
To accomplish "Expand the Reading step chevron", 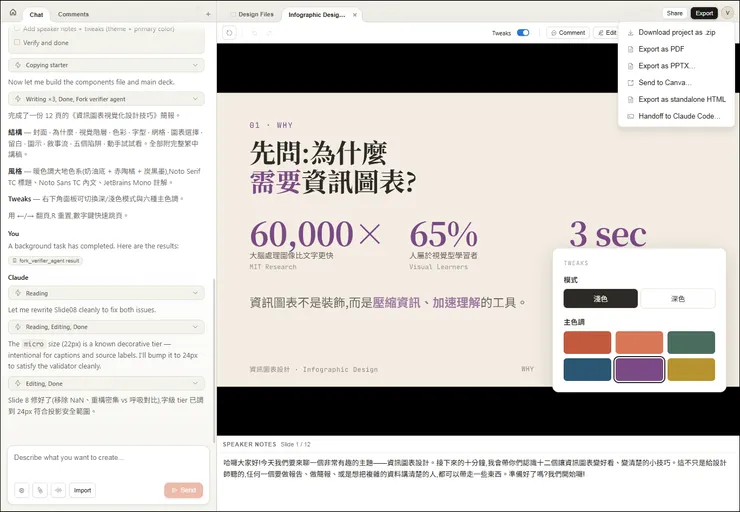I will (x=195, y=293).
